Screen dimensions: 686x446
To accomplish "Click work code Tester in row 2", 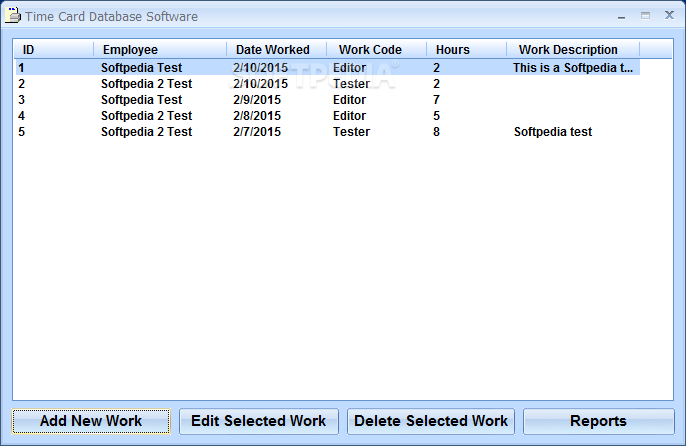I will click(x=351, y=84).
